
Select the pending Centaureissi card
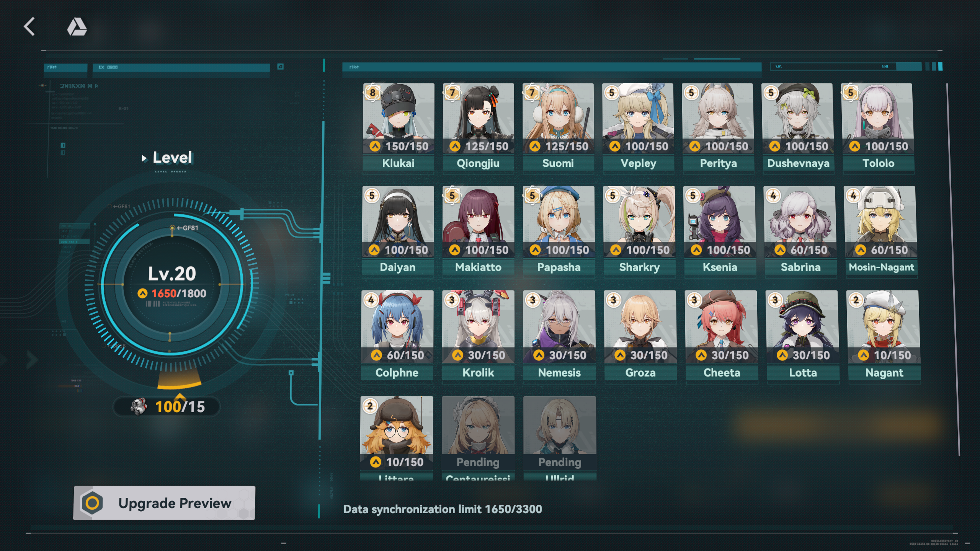click(x=478, y=438)
